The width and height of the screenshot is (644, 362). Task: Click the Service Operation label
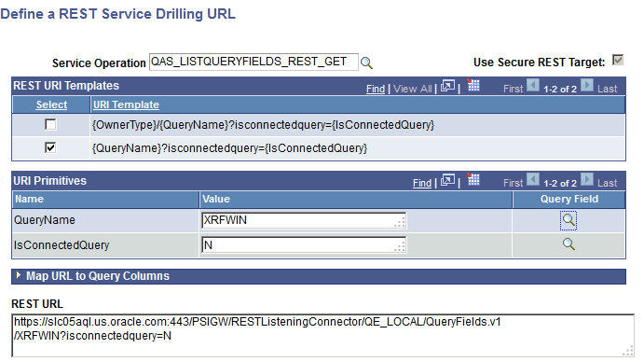click(99, 63)
